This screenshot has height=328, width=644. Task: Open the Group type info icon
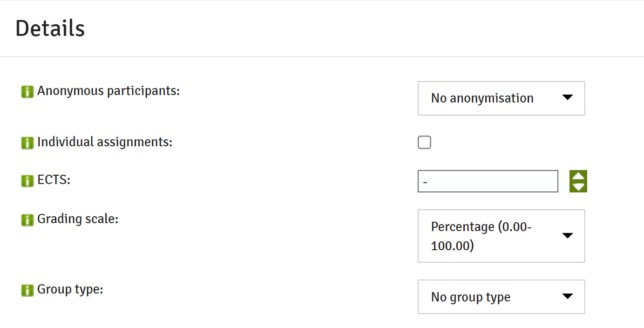click(27, 290)
